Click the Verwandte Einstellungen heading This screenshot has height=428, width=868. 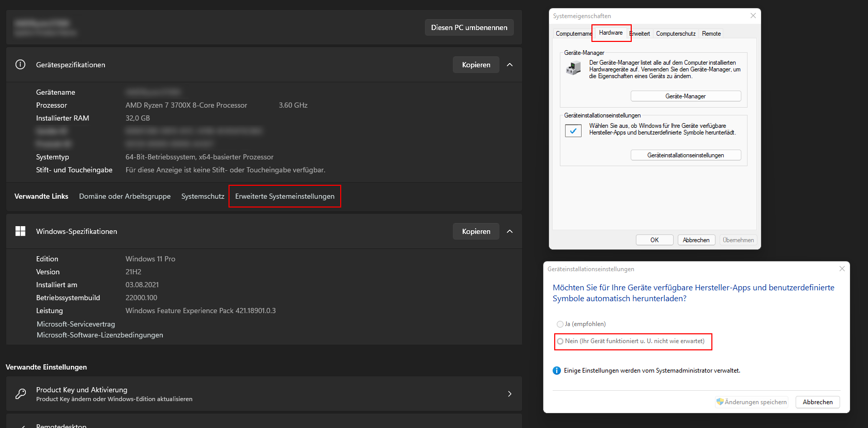point(46,367)
